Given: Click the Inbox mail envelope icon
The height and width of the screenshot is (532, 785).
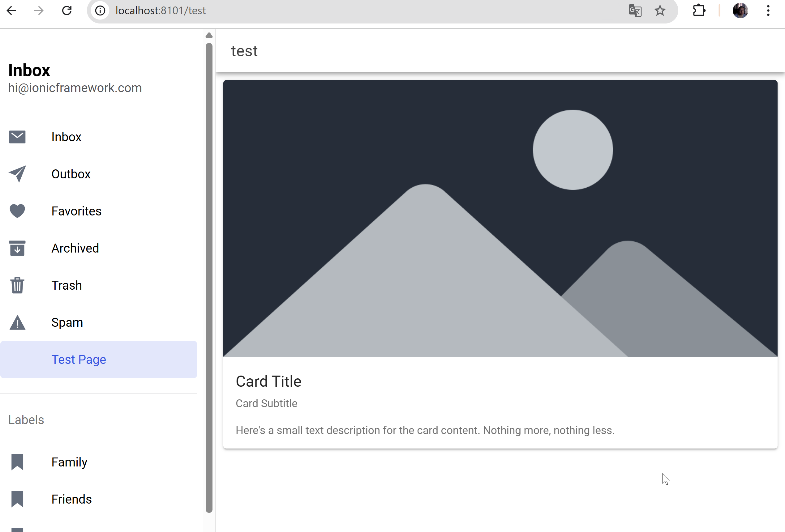Looking at the screenshot, I should 17,137.
